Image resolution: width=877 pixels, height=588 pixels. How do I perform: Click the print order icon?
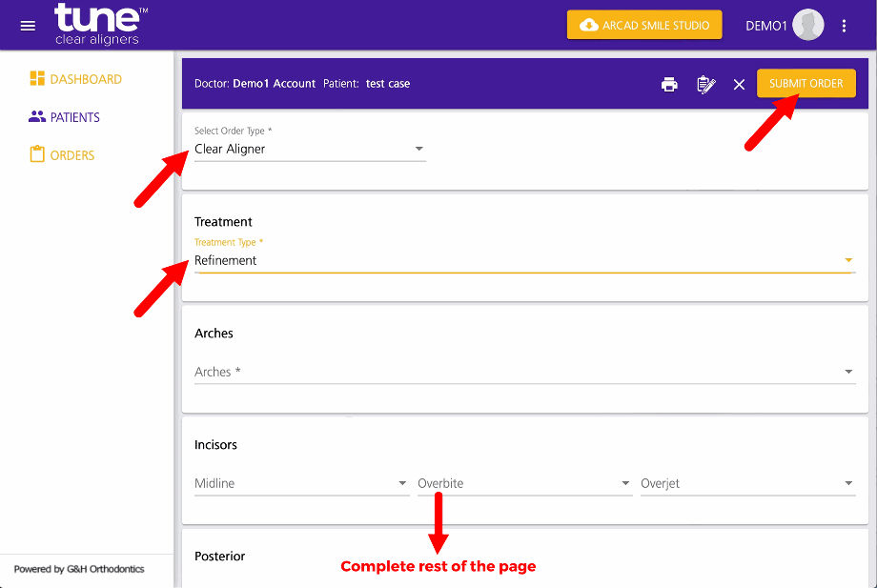pyautogui.click(x=669, y=85)
